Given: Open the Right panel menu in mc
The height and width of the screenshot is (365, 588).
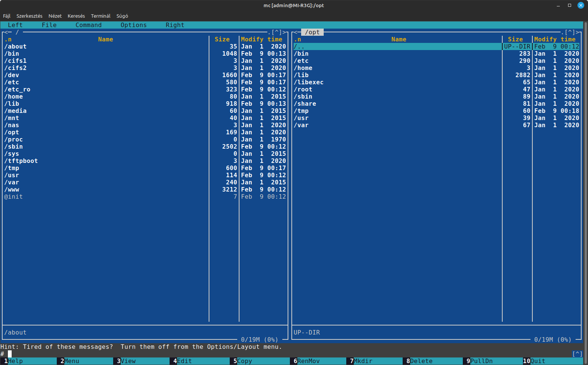Looking at the screenshot, I should tap(175, 25).
